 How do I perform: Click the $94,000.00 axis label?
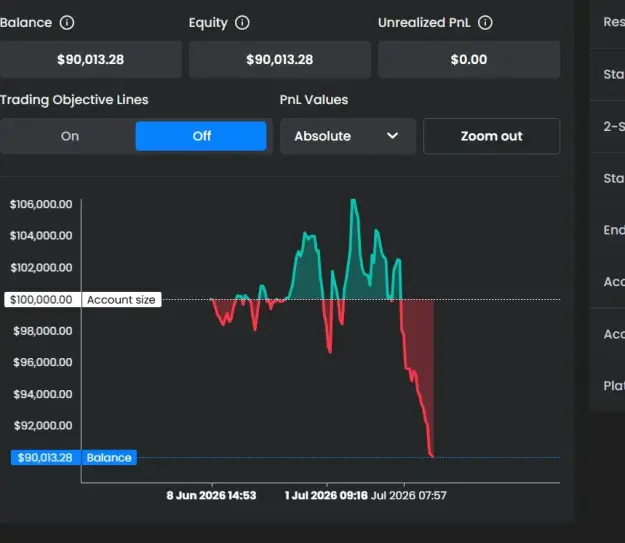(43, 394)
